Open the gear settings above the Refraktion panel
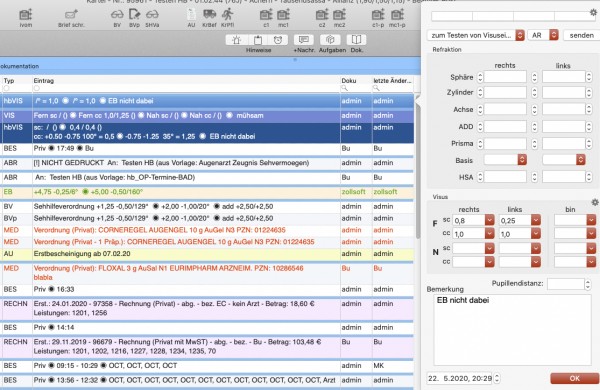 pyautogui.click(x=593, y=13)
